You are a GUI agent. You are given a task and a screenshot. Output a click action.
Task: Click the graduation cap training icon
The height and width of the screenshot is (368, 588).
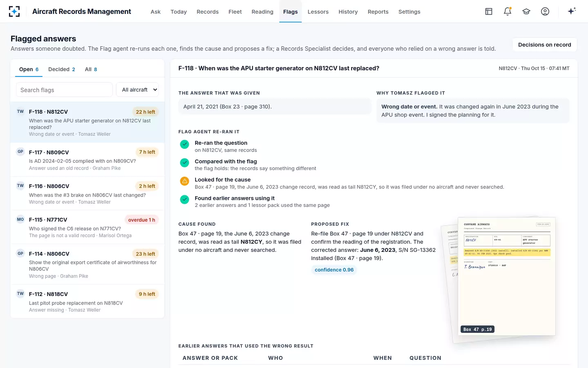[526, 11]
